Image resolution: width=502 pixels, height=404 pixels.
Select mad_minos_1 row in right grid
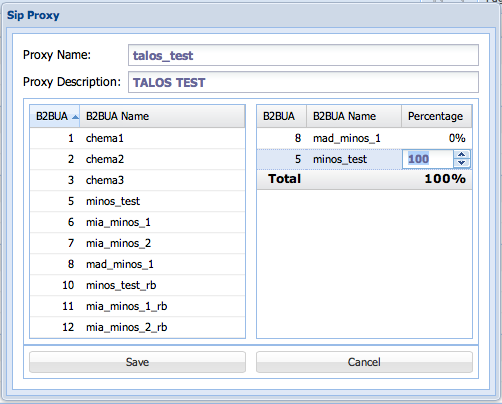364,138
